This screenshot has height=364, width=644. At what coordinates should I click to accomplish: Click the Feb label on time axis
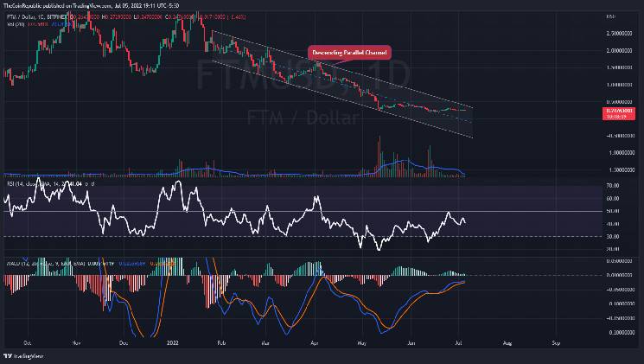[x=221, y=343]
